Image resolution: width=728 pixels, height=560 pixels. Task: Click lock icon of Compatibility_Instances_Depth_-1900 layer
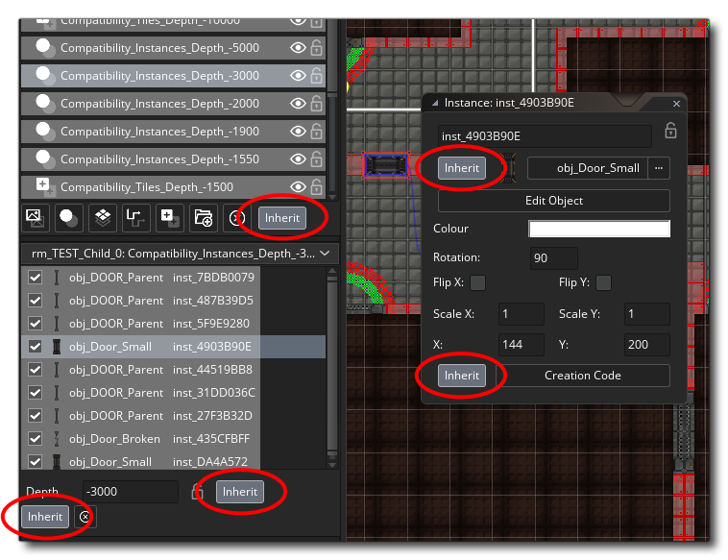317,132
